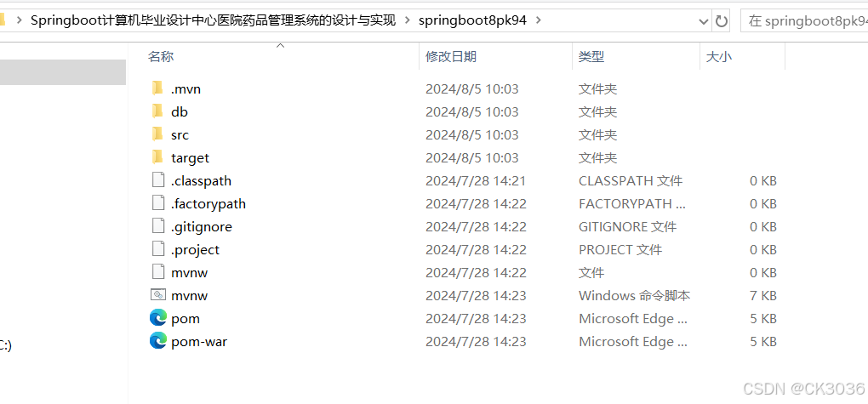The height and width of the screenshot is (404, 868).
Task: Refresh the current folder view
Action: click(x=722, y=21)
